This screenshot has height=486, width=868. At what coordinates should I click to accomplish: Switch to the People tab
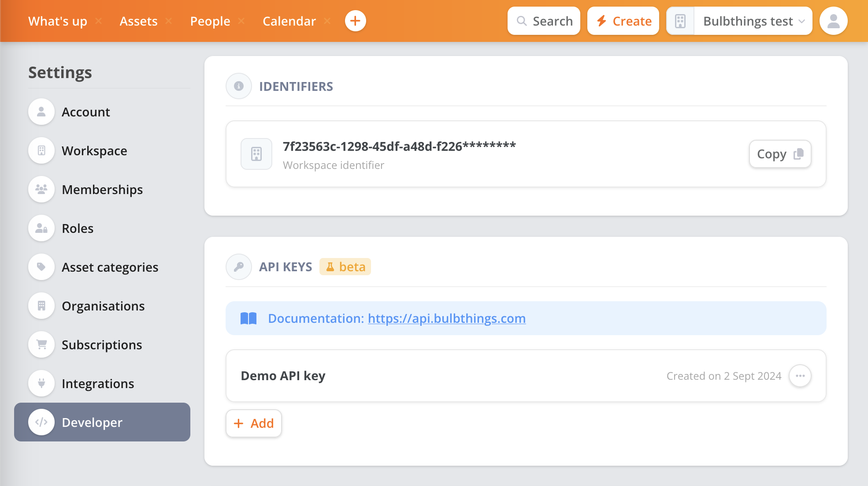click(210, 21)
